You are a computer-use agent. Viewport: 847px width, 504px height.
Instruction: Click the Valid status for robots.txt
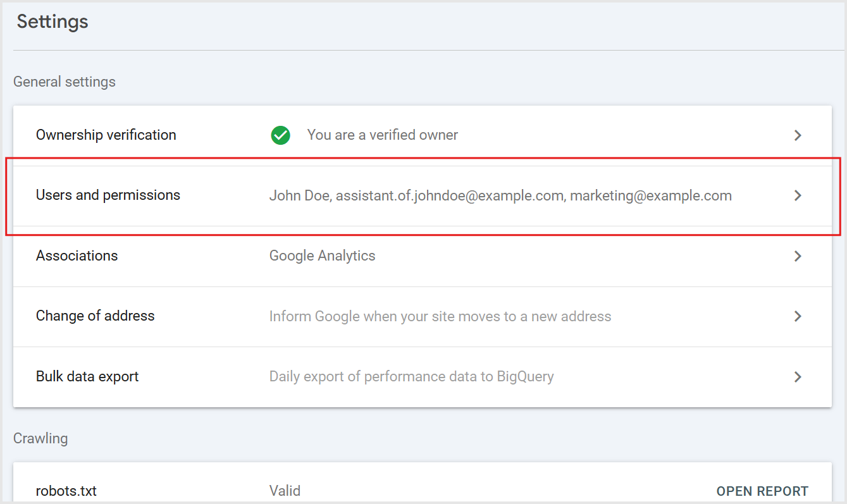(285, 491)
